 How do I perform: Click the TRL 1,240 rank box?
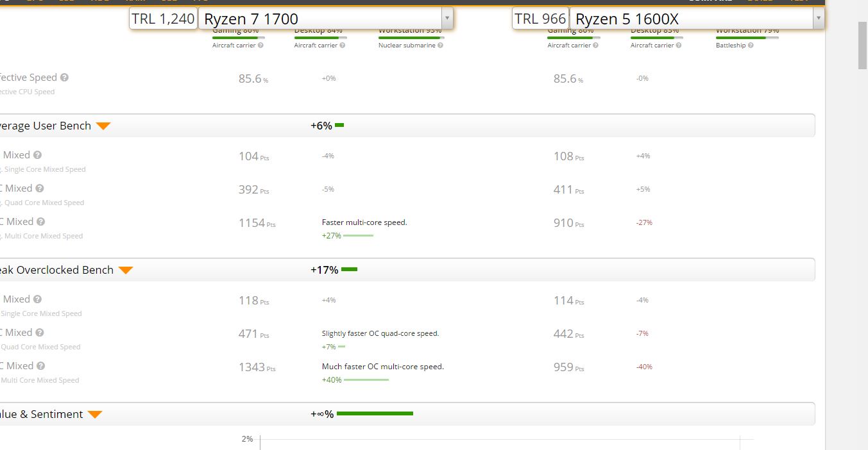pyautogui.click(x=163, y=19)
